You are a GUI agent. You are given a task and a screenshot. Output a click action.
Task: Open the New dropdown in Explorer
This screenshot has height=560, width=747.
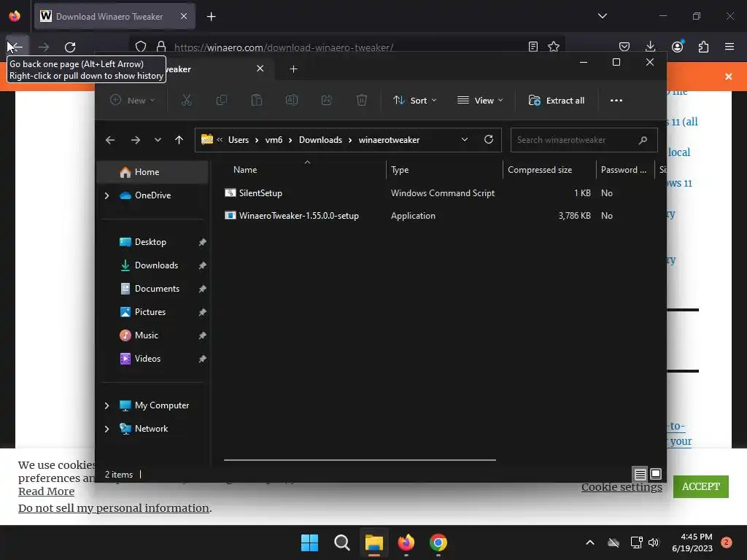point(133,101)
